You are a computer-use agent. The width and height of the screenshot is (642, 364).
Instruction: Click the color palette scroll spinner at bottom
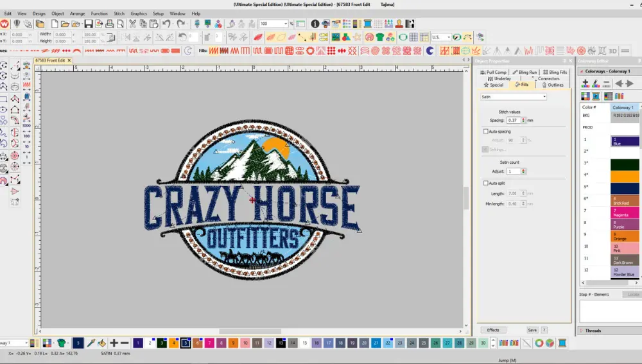point(493,343)
